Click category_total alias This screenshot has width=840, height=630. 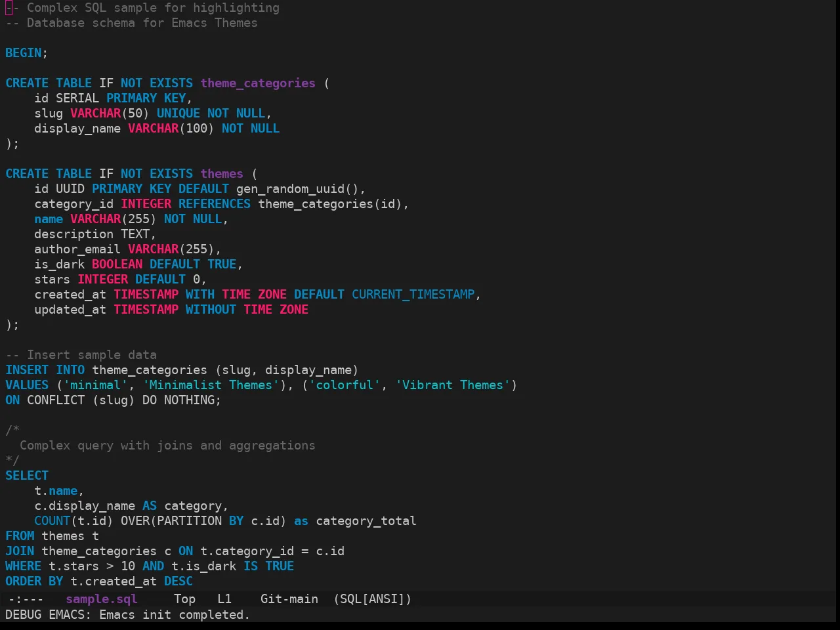pos(366,521)
